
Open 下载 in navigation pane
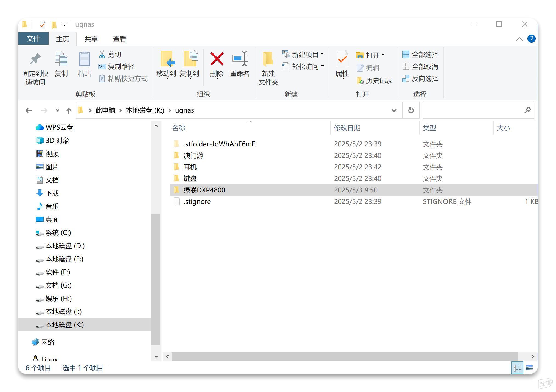[x=47, y=193]
